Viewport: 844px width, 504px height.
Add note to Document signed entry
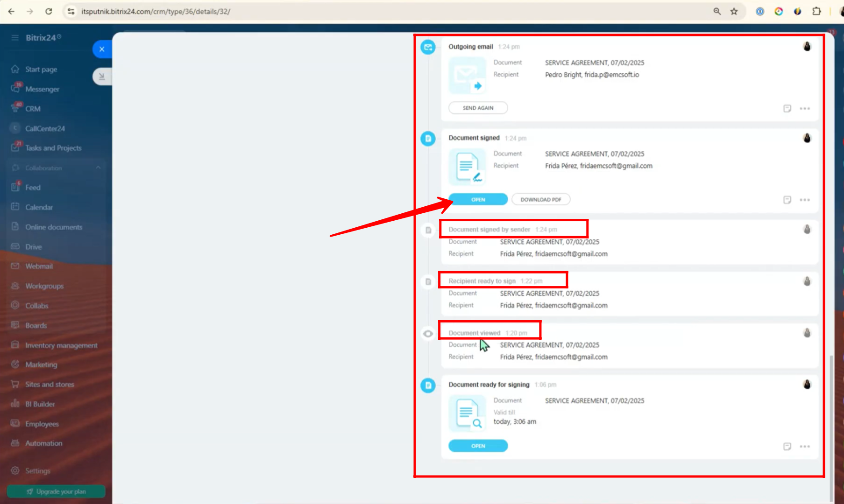[x=787, y=200]
